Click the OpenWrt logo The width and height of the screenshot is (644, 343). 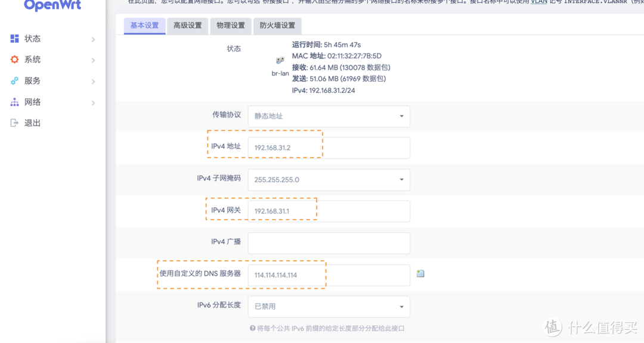click(52, 5)
